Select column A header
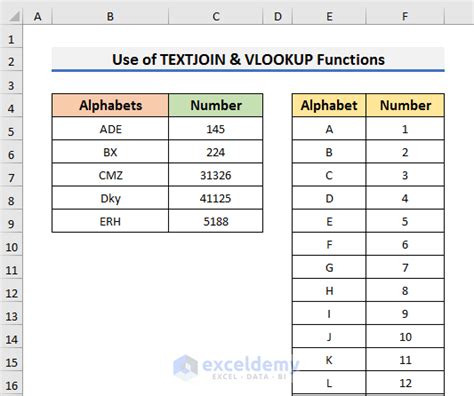Screen dimensions: 474x396 pos(38,16)
